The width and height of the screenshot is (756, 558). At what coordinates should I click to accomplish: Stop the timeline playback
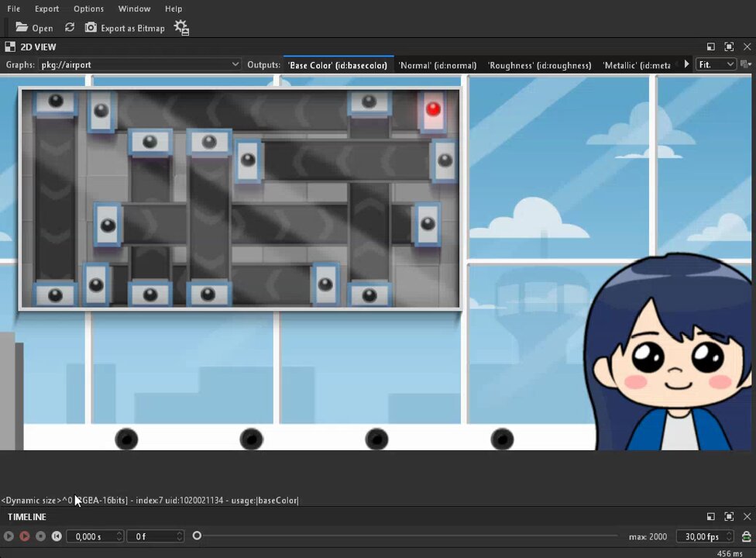[x=40, y=536]
